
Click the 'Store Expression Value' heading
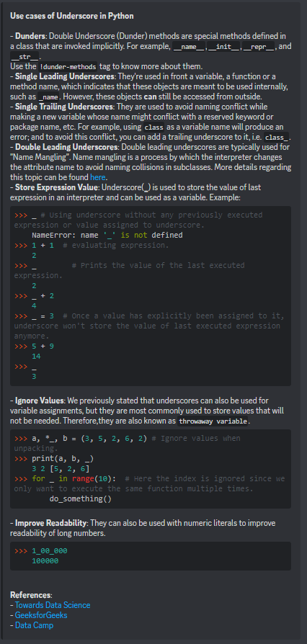tap(57, 188)
